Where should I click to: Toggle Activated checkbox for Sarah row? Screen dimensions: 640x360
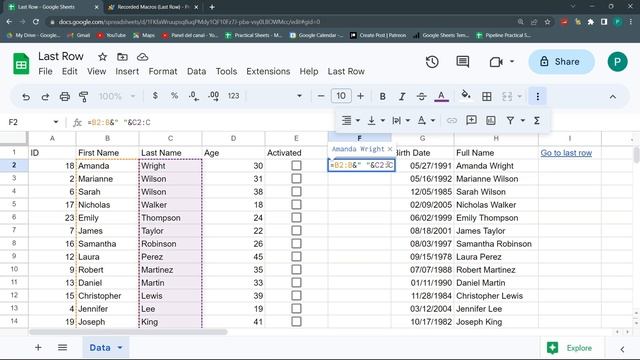296,192
